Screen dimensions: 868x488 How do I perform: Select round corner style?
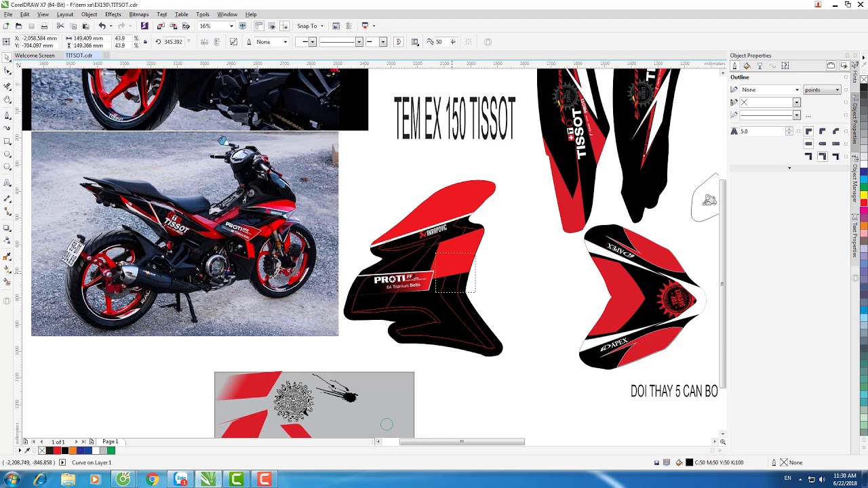823,131
